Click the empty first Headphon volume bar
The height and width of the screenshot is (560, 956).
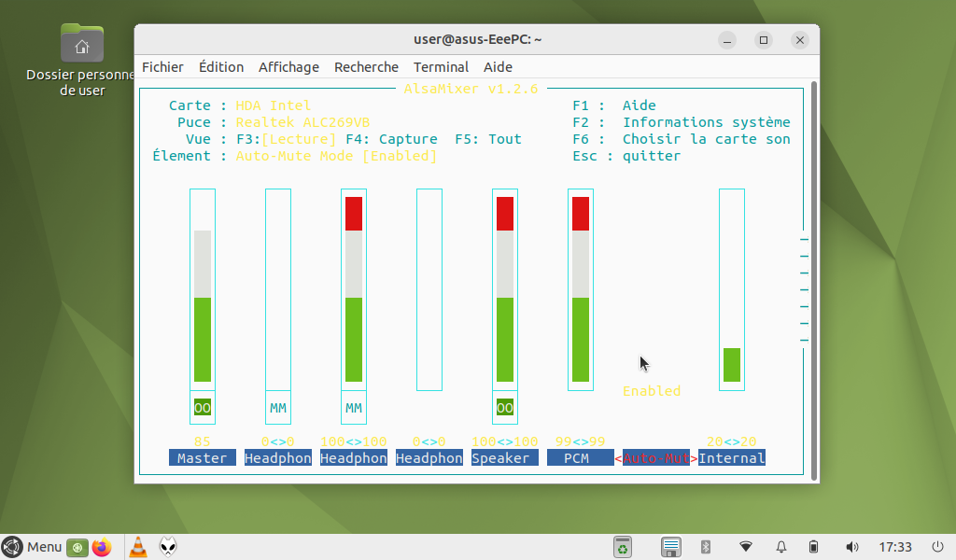pyautogui.click(x=278, y=289)
